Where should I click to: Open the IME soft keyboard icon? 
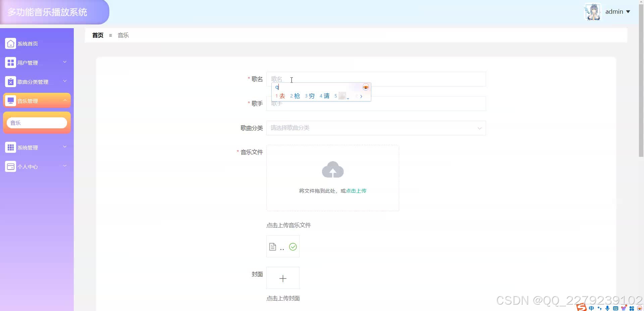tap(615, 308)
